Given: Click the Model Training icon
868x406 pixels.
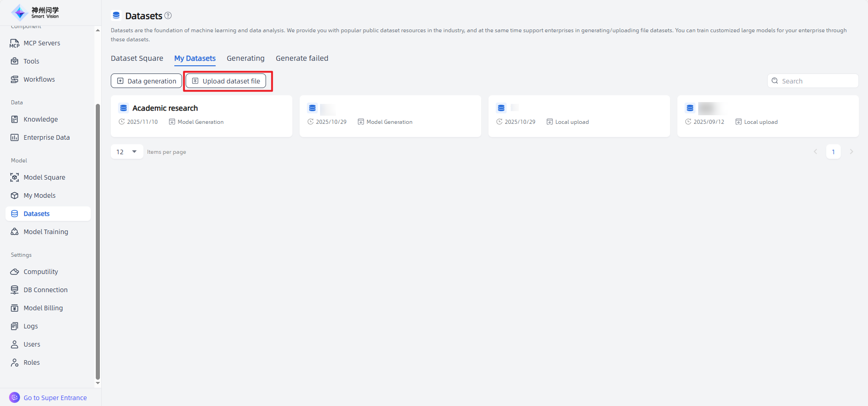Looking at the screenshot, I should [15, 232].
